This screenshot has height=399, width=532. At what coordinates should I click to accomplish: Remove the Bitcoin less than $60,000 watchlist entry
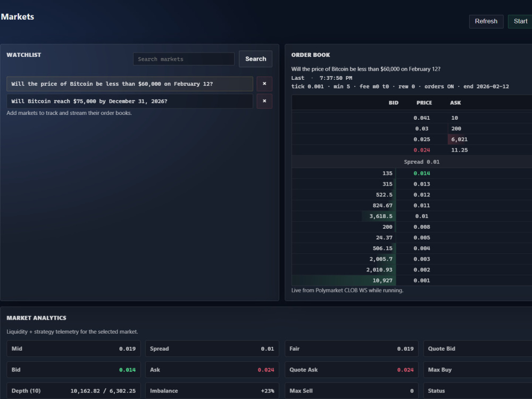point(264,84)
